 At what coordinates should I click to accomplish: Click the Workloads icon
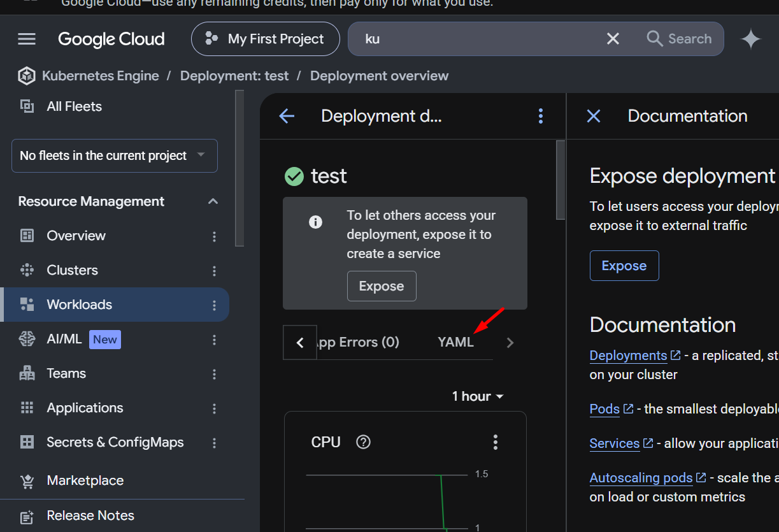tap(27, 305)
